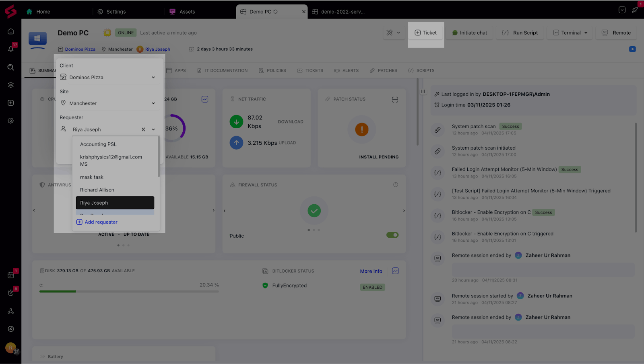This screenshot has height=364, width=644.
Task: Toggle the Public firewall switch
Action: click(x=392, y=235)
